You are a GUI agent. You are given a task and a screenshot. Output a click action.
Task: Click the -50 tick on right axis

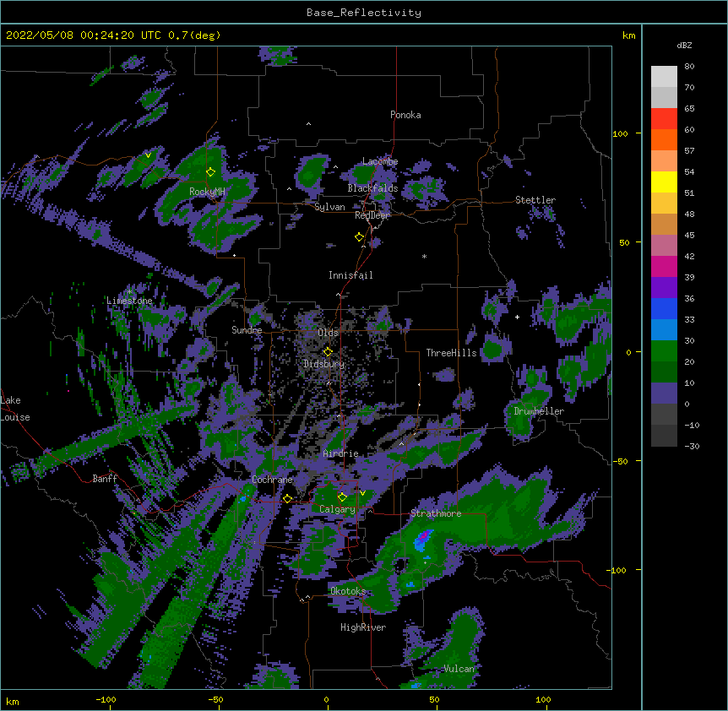point(620,461)
